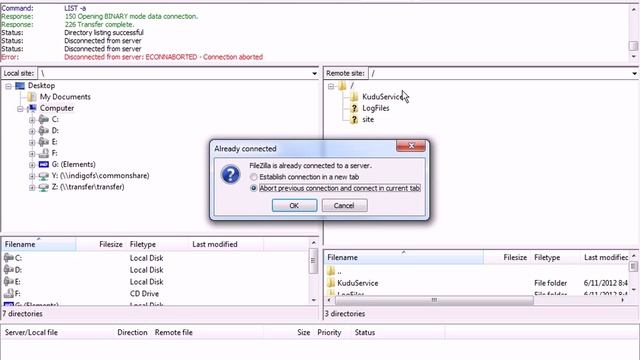This screenshot has height=360, width=640.
Task: Select KuduService folder icon in remote list
Action: coord(331,282)
